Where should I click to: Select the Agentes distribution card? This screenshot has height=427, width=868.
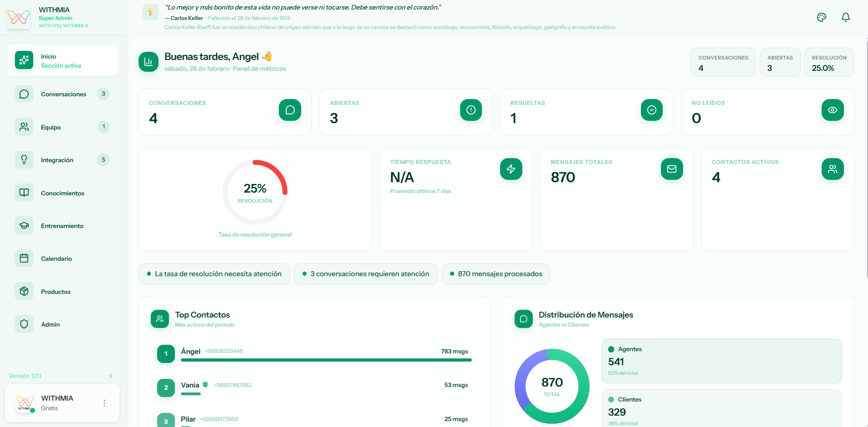click(721, 361)
